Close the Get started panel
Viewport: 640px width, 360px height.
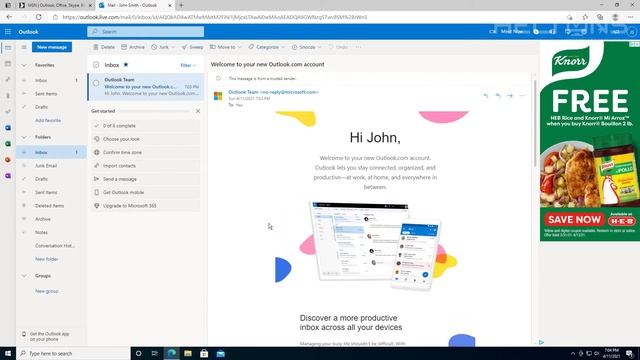coord(198,111)
